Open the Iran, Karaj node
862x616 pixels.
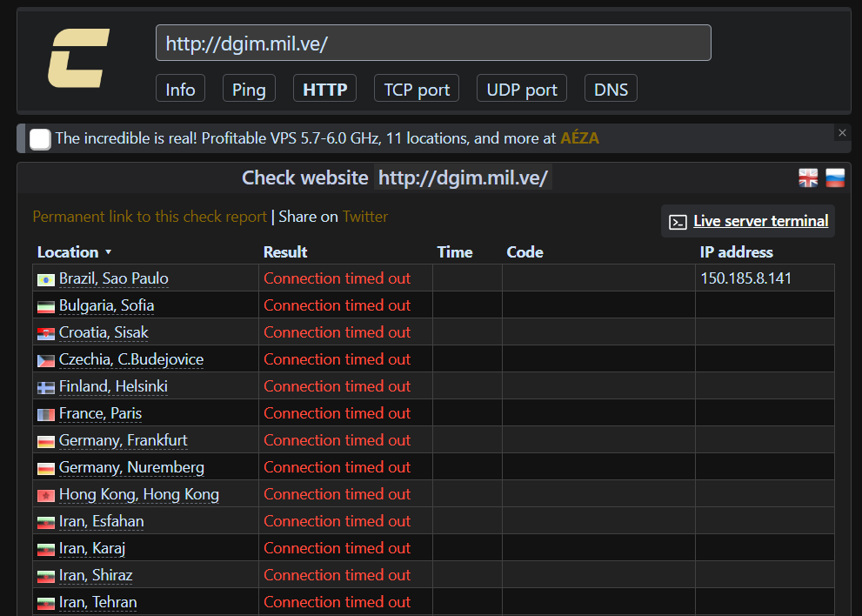click(x=92, y=548)
